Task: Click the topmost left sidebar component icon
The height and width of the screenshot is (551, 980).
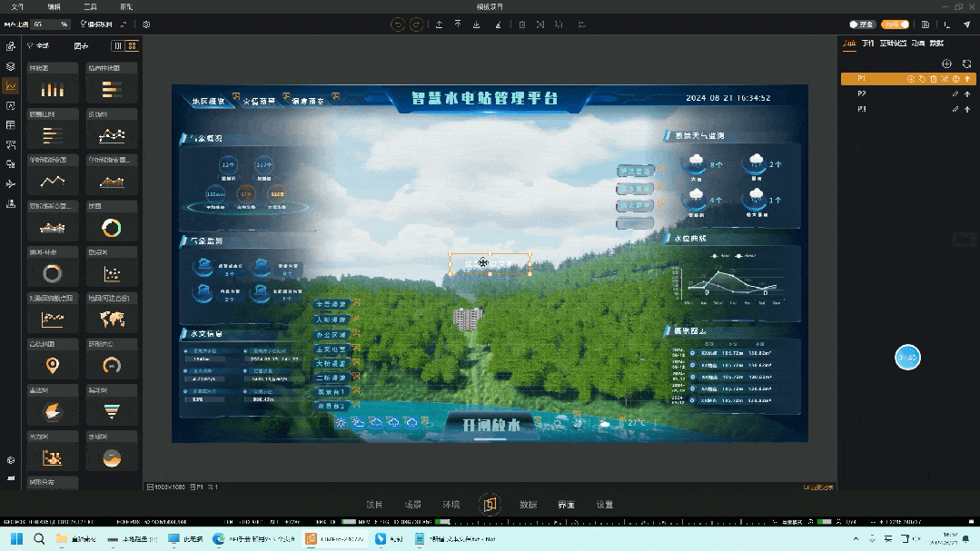Action: [x=11, y=46]
